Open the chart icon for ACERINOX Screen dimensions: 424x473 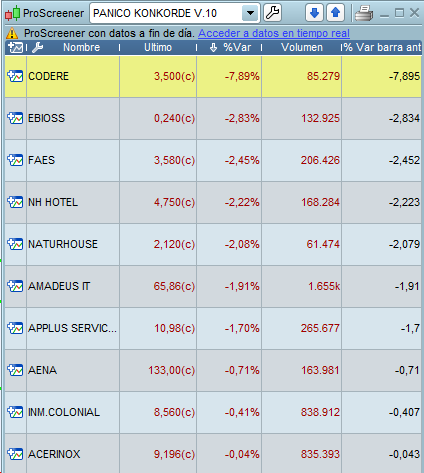tap(15, 454)
